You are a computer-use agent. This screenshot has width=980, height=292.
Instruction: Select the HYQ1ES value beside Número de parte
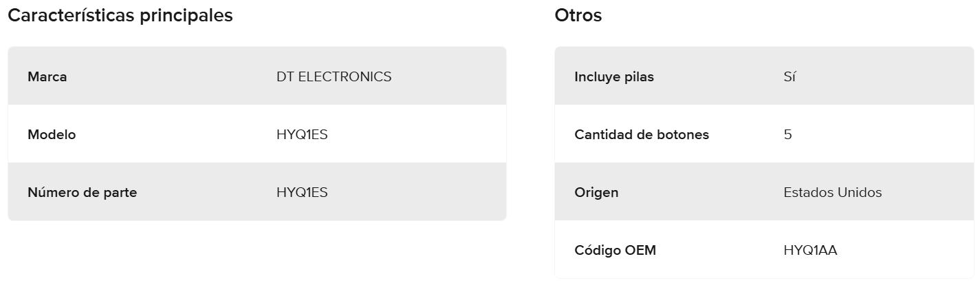coord(302,192)
